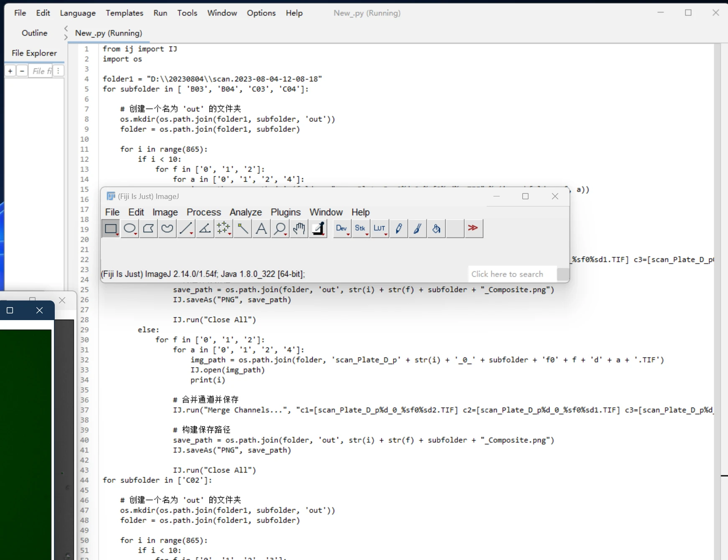Open the color picker tool
The width and height of the screenshot is (728, 560).
[x=318, y=229]
